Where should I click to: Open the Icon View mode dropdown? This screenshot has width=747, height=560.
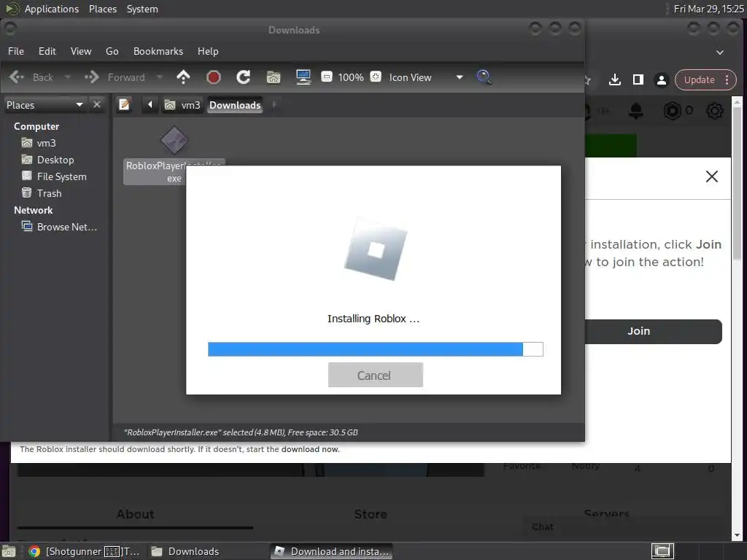pyautogui.click(x=426, y=77)
